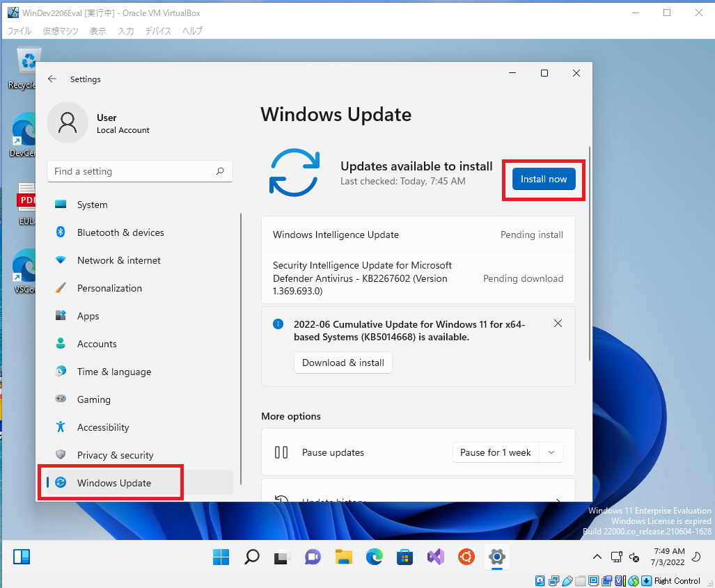This screenshot has height=588, width=715.
Task: Click the Find a setting search box
Action: tap(139, 171)
